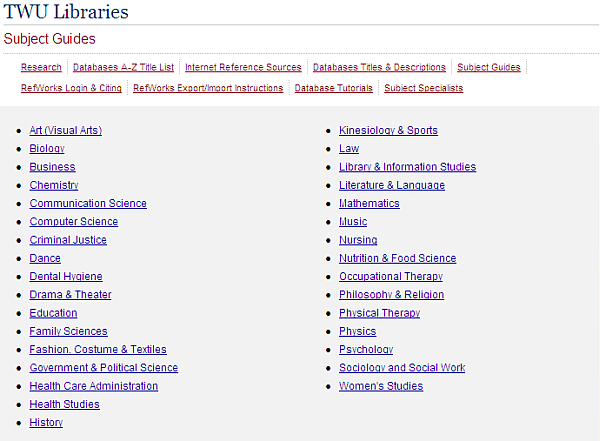Open the Occupational Therapy guide

[390, 277]
